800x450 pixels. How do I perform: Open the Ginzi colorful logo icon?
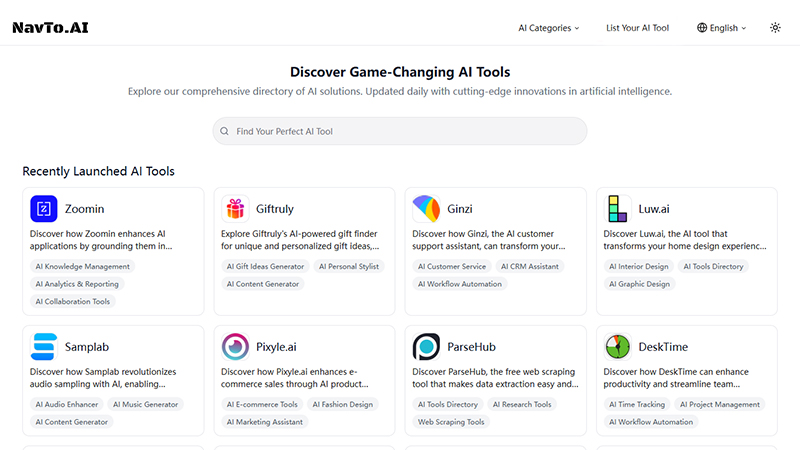[x=426, y=209]
